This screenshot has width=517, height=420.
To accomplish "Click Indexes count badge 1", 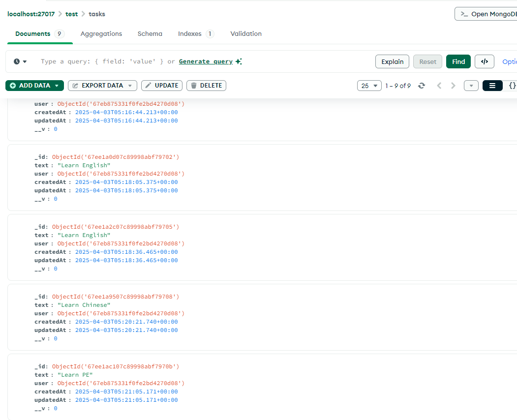I will coord(210,33).
